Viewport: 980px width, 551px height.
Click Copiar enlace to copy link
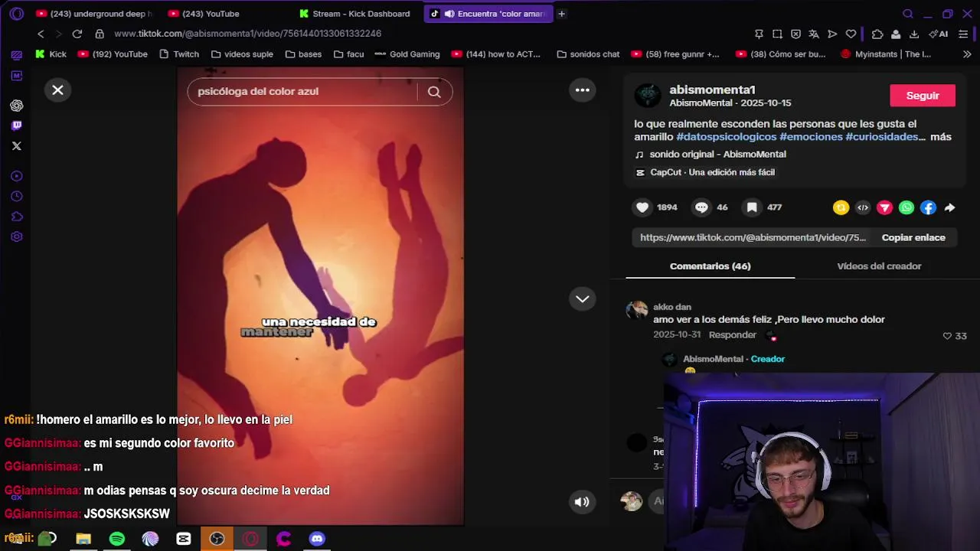pos(913,237)
